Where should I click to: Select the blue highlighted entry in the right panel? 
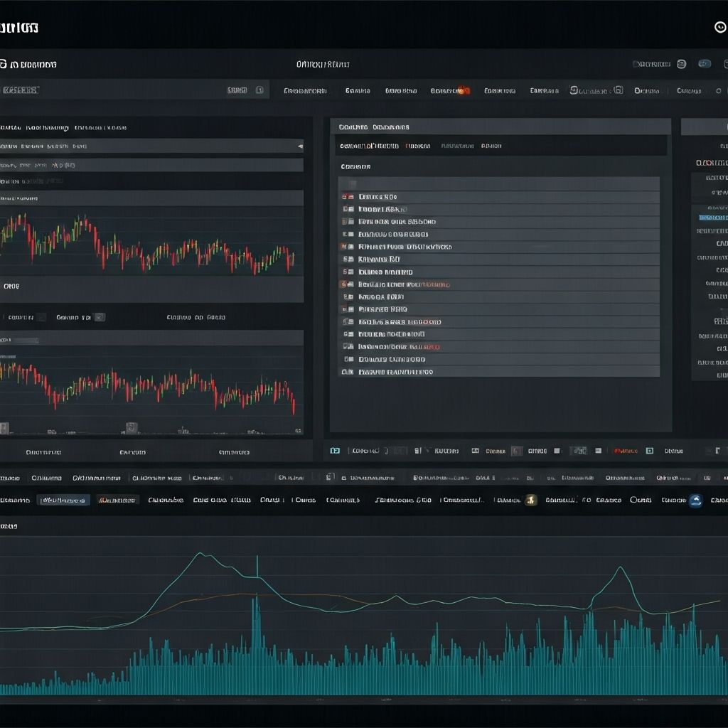point(712,217)
